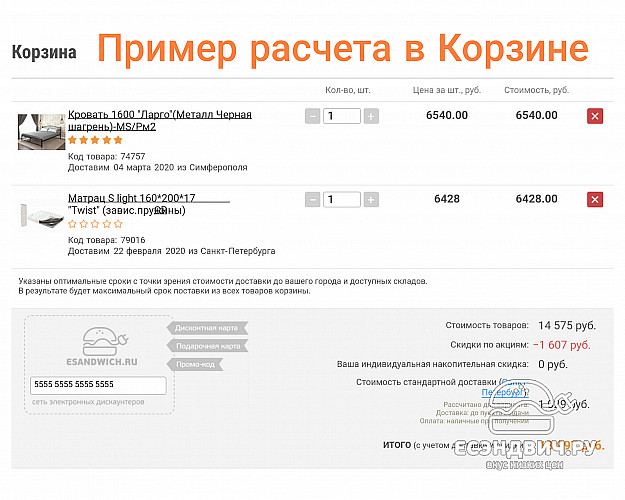Click the mattress quantity input field
The height and width of the screenshot is (500, 625).
pyautogui.click(x=342, y=200)
